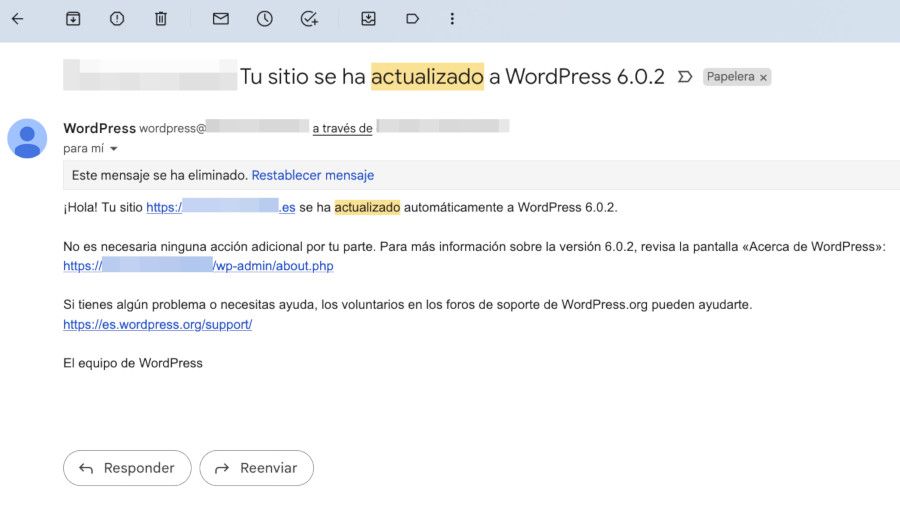Click the email subject title text

pos(452,76)
